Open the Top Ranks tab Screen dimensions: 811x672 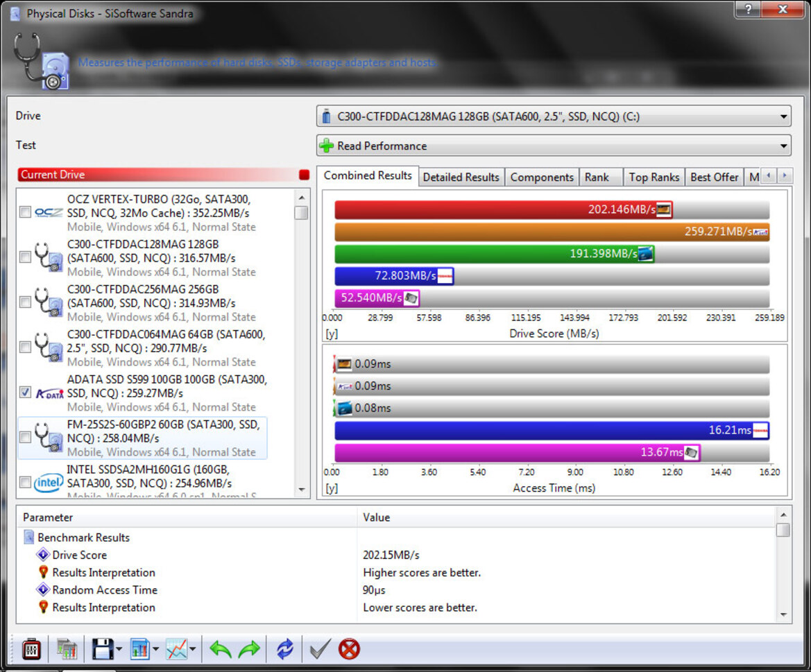tap(654, 178)
